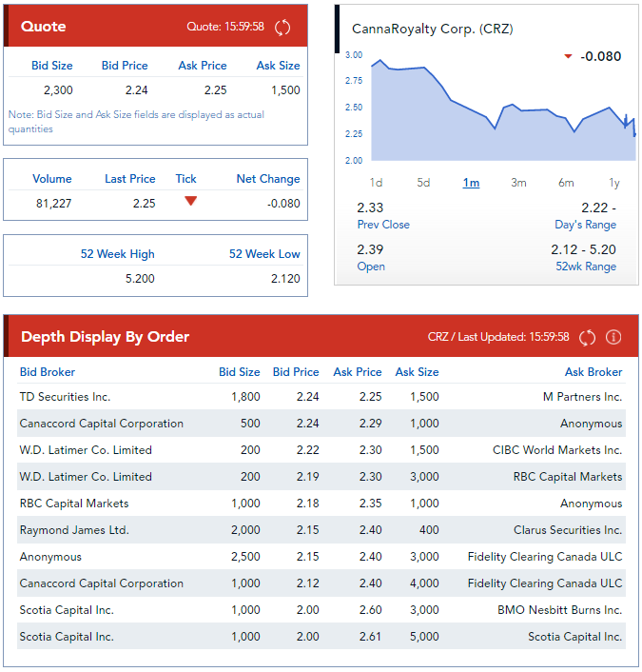This screenshot has height=672, width=642.
Task: Switch chart to 1d range
Action: 376,183
